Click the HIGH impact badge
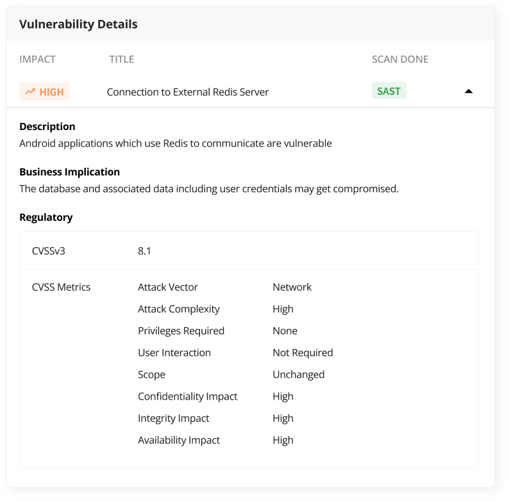The width and height of the screenshot is (509, 502). [x=44, y=91]
